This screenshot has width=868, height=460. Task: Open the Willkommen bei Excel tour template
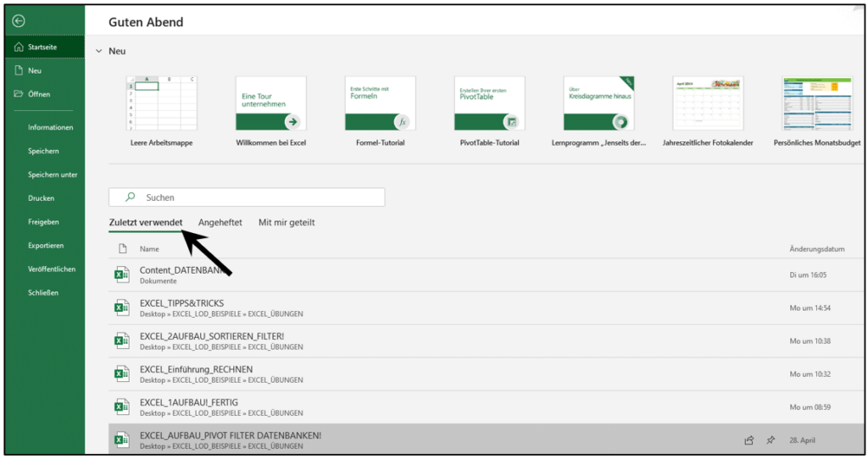[x=270, y=111]
